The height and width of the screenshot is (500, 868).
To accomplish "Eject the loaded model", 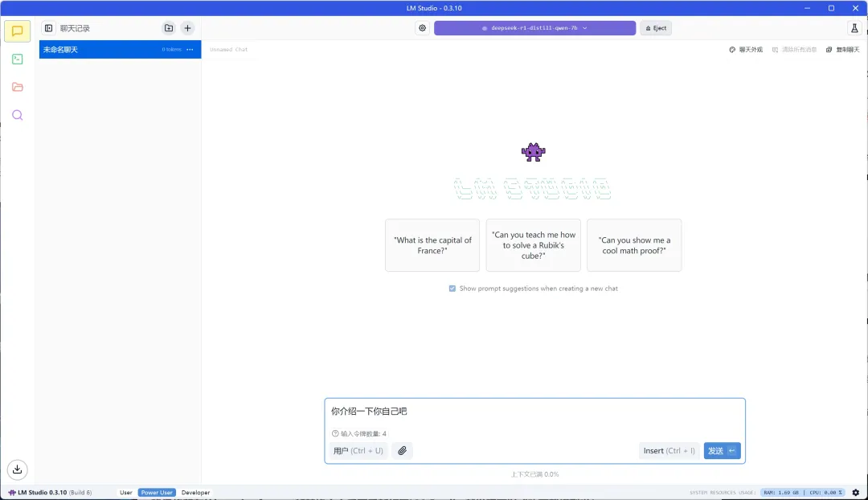I will click(656, 28).
